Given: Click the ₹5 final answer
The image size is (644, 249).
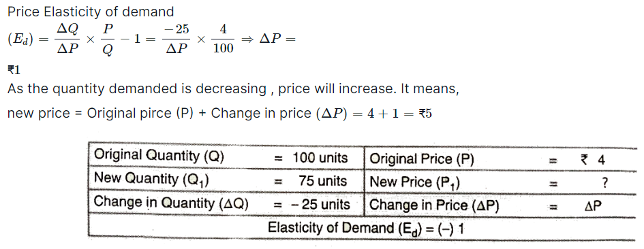Looking at the screenshot, I should pos(425,113).
